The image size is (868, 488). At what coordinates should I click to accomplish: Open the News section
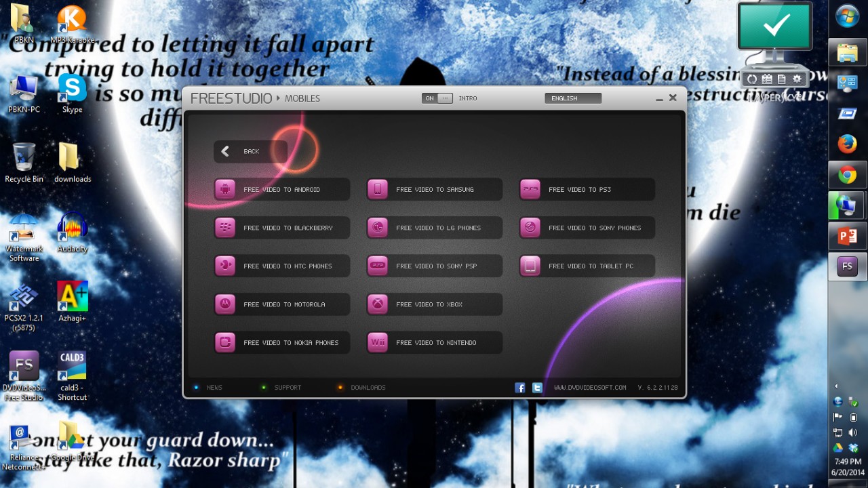click(x=214, y=388)
